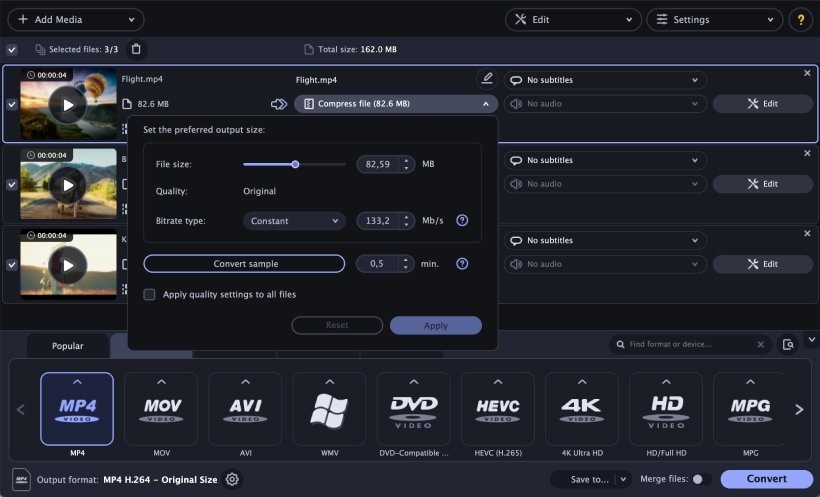Edit the third video file

point(762,264)
